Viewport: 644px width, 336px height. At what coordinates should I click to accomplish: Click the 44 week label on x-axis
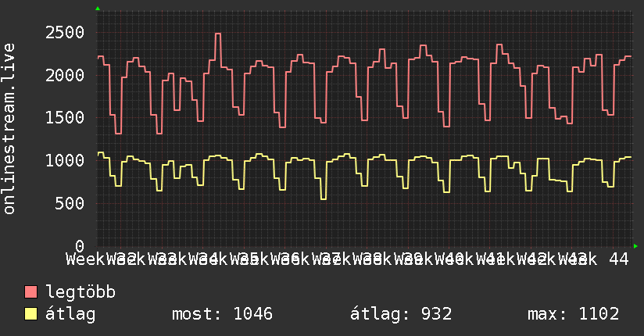(x=619, y=259)
